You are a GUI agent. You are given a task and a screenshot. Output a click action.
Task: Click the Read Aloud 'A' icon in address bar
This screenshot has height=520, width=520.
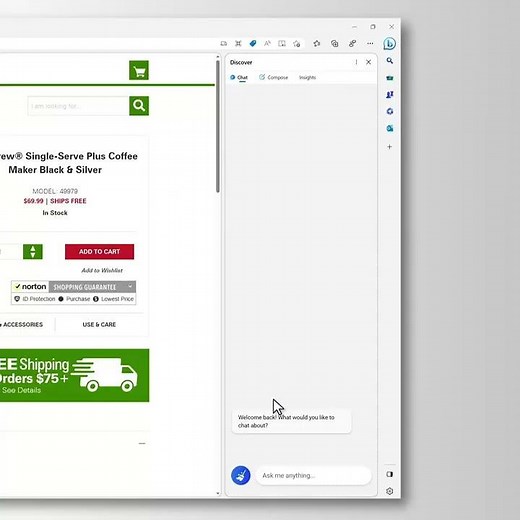(x=267, y=43)
